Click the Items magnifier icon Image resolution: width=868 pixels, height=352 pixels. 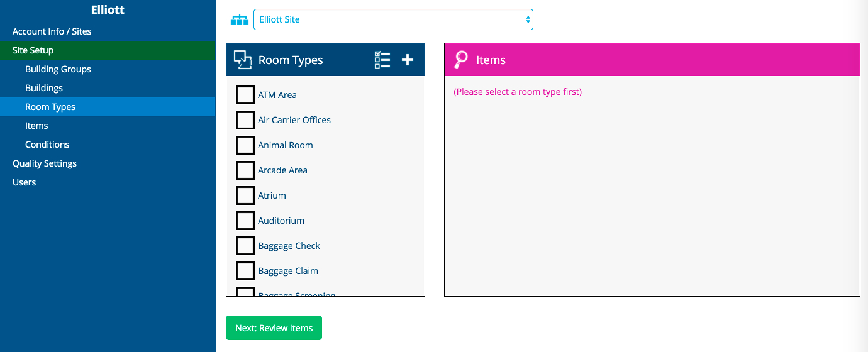[461, 60]
